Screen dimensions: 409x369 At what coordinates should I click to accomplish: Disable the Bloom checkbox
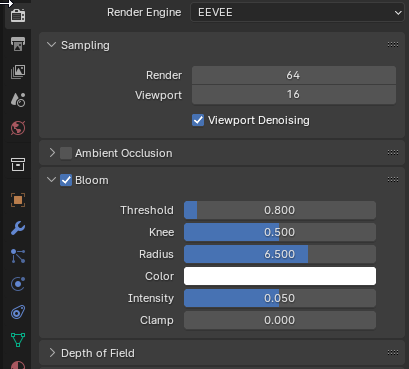click(x=66, y=180)
